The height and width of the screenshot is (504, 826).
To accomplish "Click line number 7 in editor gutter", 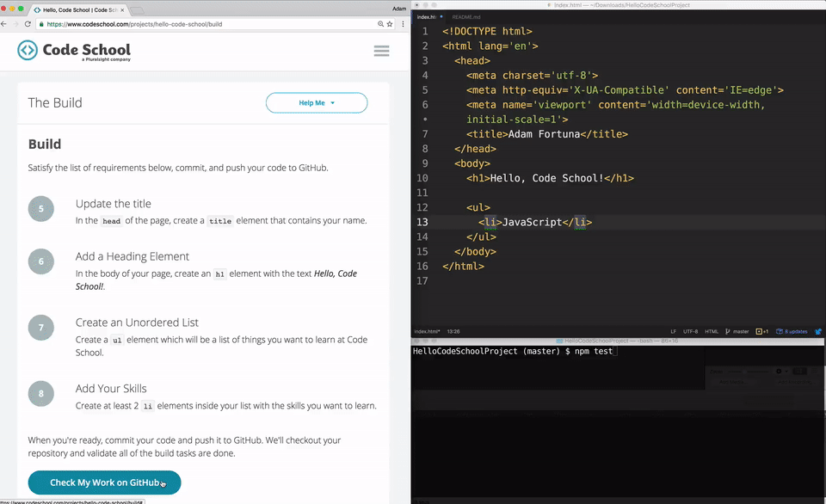I will tap(425, 134).
